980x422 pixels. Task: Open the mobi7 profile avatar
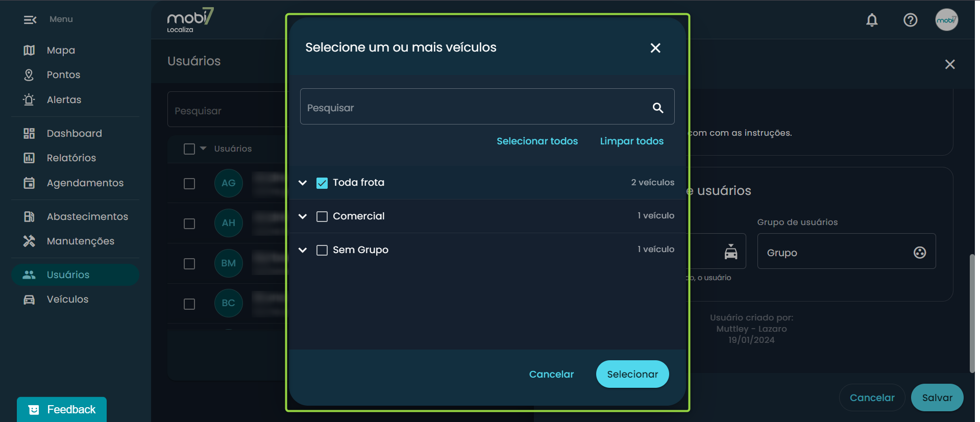coord(946,20)
